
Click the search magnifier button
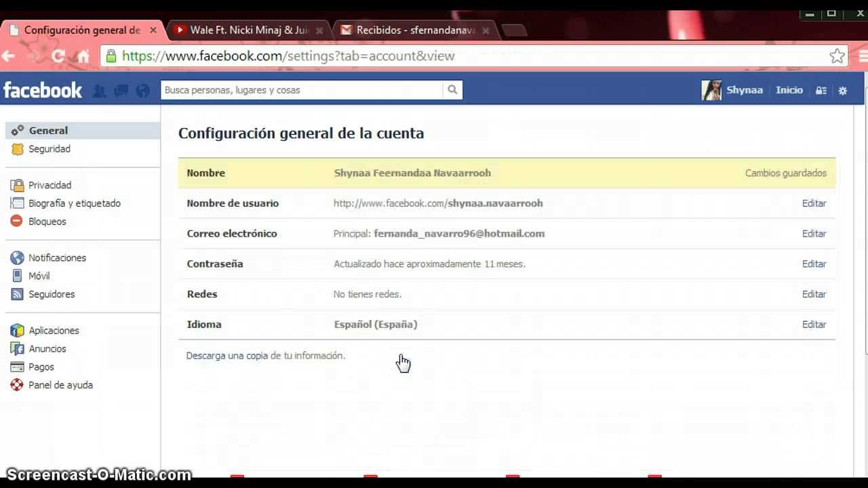click(x=452, y=90)
